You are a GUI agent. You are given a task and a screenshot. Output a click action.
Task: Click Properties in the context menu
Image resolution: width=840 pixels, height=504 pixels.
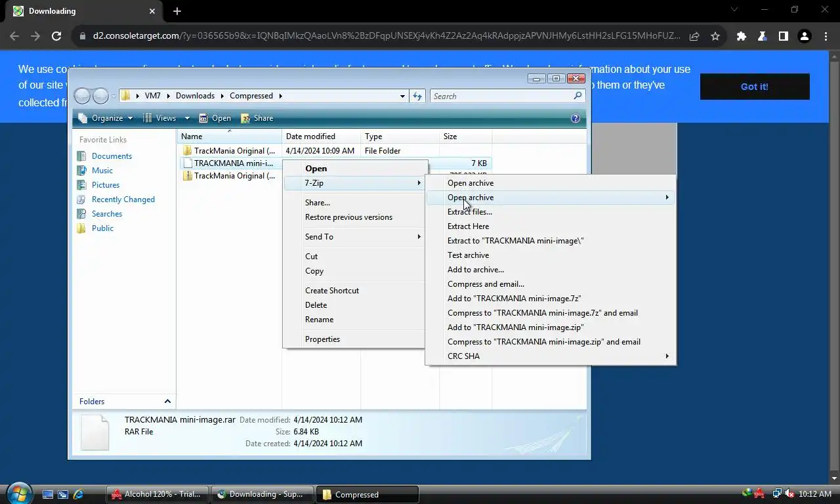(x=322, y=339)
